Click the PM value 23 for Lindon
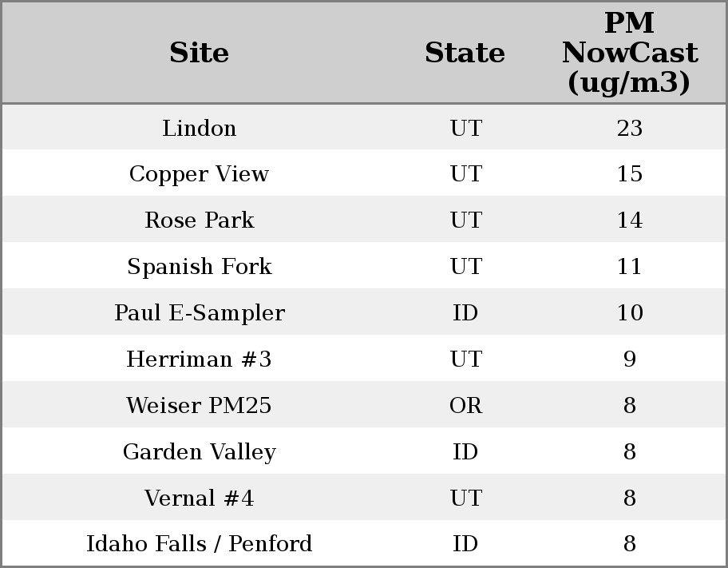The height and width of the screenshot is (568, 728). [x=629, y=128]
